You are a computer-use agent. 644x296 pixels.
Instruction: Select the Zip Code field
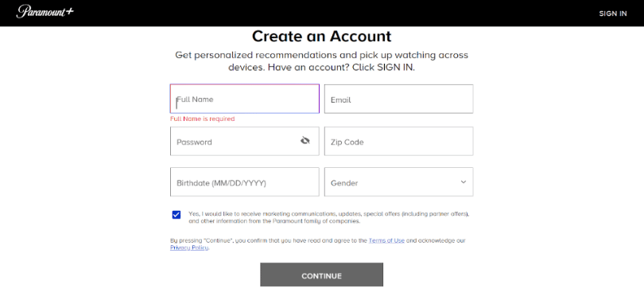398,141
